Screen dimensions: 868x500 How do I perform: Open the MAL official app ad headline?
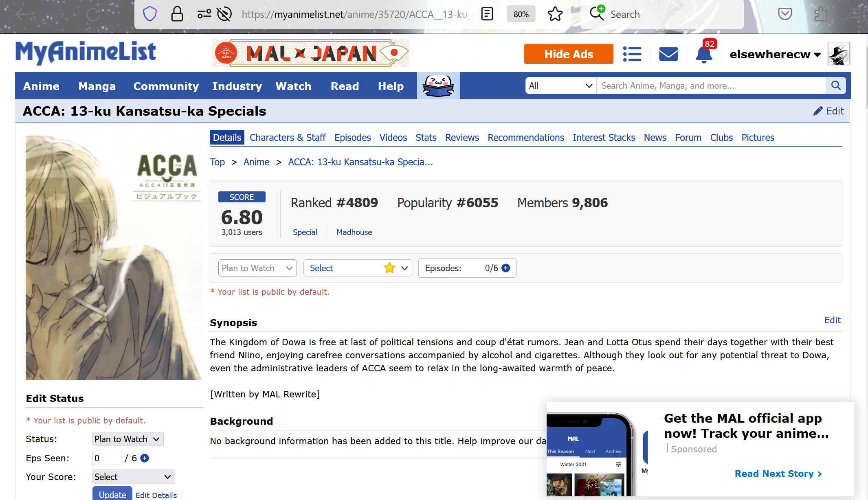coord(746,426)
